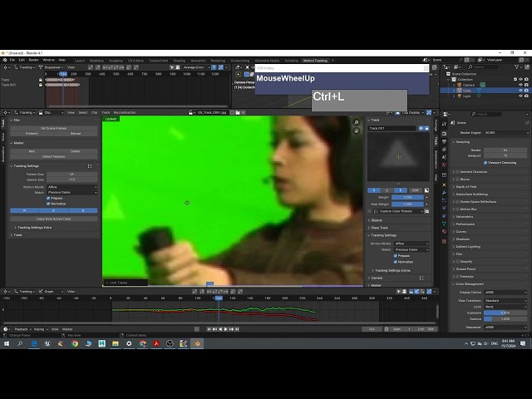Expand the Depth of Field panel

click(465, 186)
